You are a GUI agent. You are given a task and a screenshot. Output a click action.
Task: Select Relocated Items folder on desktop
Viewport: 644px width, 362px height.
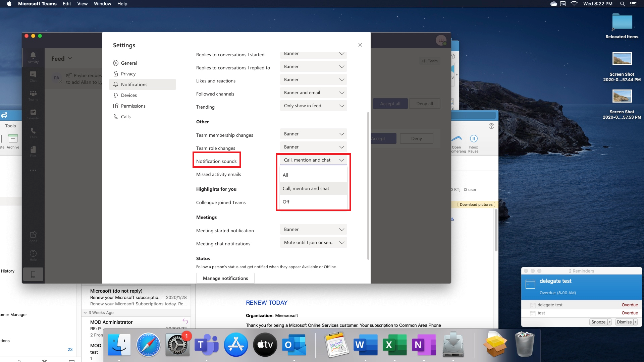click(x=622, y=26)
